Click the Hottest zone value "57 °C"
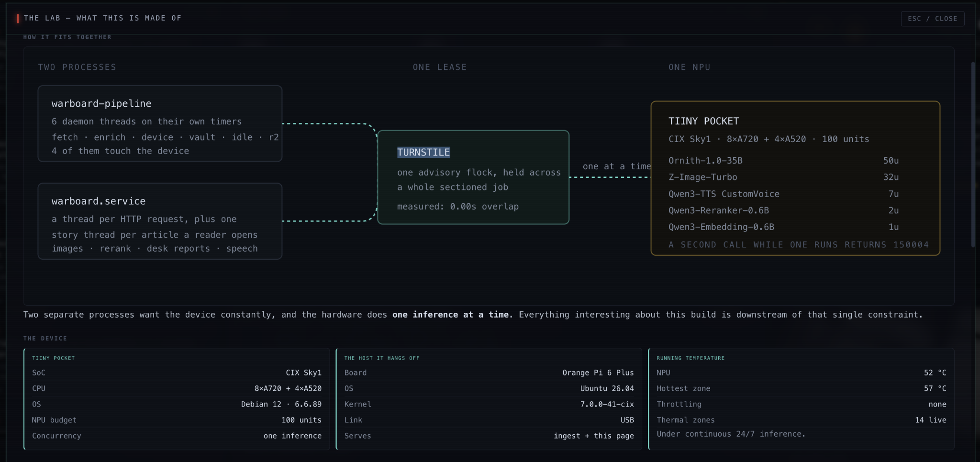The image size is (980, 462). [x=935, y=388]
